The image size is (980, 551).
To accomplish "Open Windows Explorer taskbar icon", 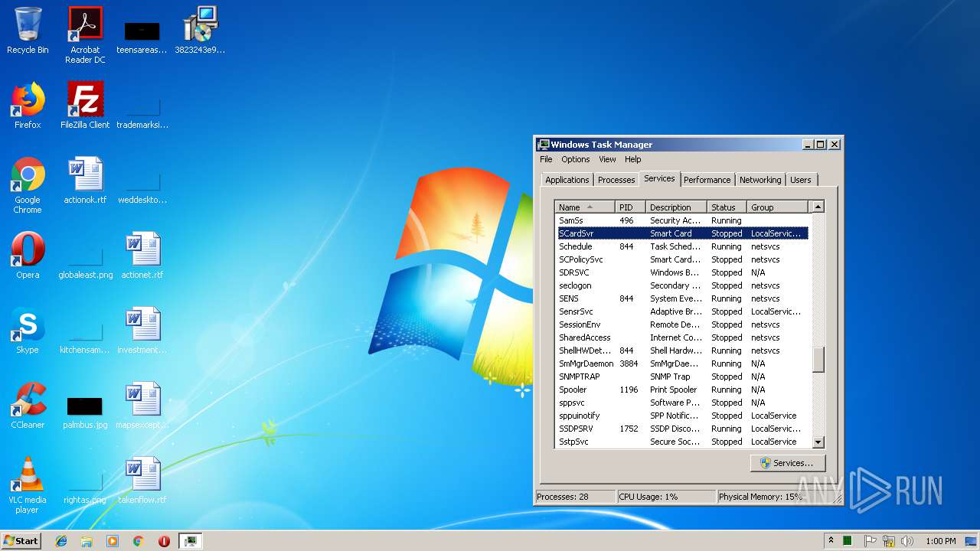I will click(87, 541).
